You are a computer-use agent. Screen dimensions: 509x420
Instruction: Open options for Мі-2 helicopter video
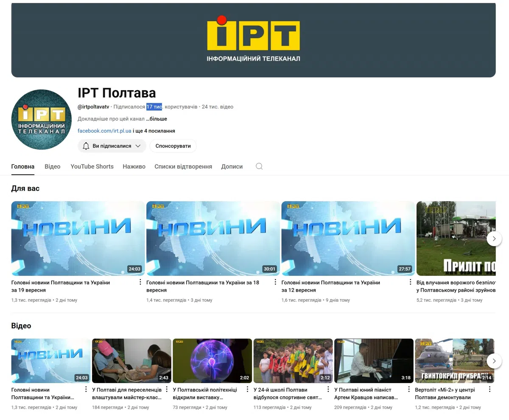pos(489,389)
